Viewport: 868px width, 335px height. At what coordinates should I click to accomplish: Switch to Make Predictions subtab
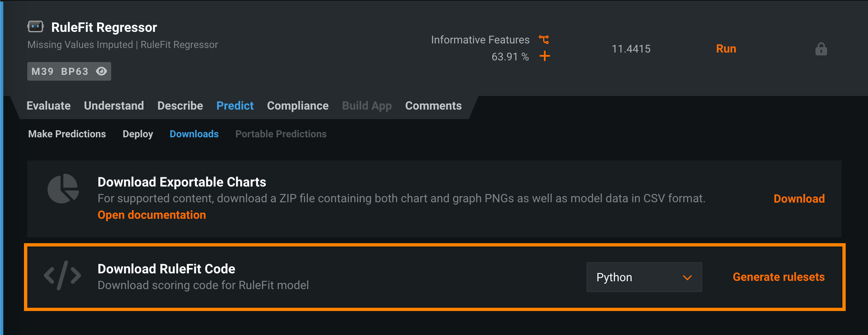click(67, 134)
